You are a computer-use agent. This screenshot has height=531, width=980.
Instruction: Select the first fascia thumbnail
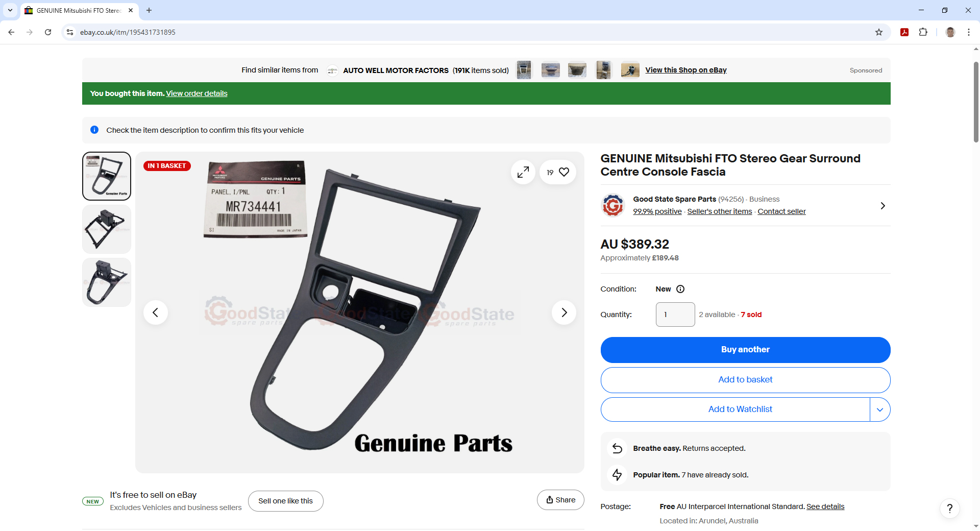(x=107, y=176)
